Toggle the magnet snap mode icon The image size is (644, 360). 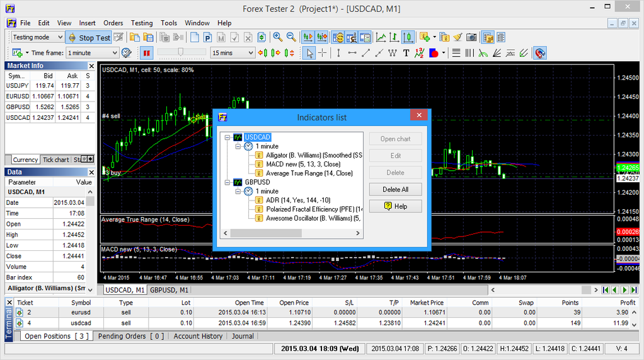pyautogui.click(x=540, y=53)
